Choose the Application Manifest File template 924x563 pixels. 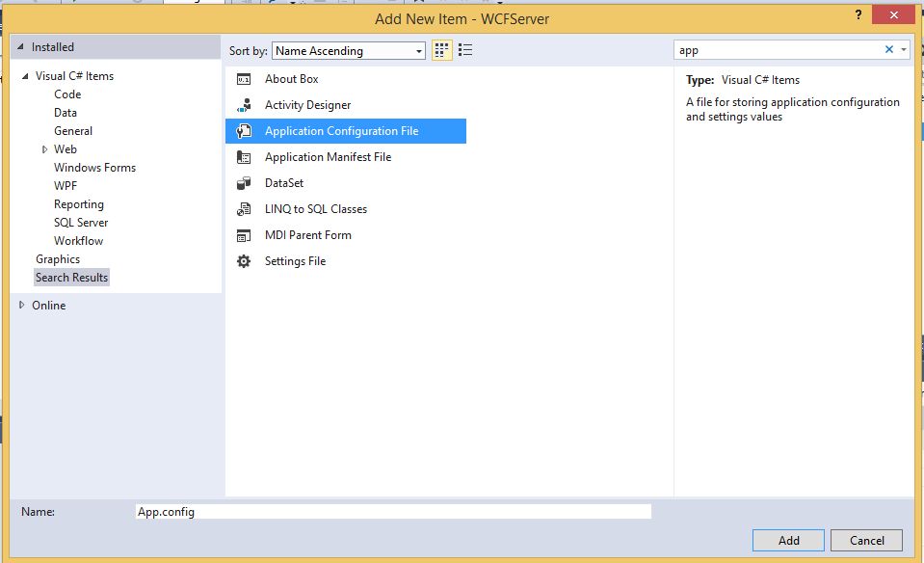click(329, 156)
